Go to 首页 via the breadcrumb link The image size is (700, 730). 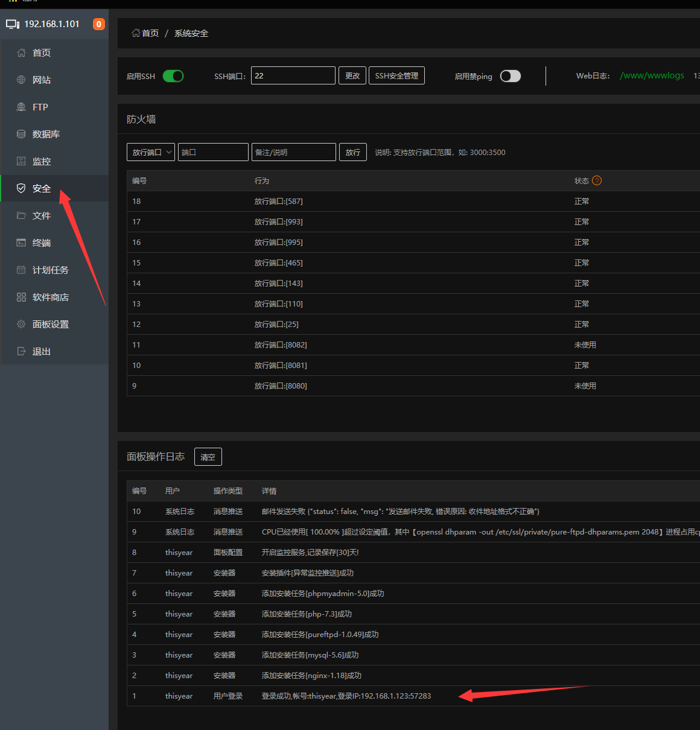tap(150, 33)
